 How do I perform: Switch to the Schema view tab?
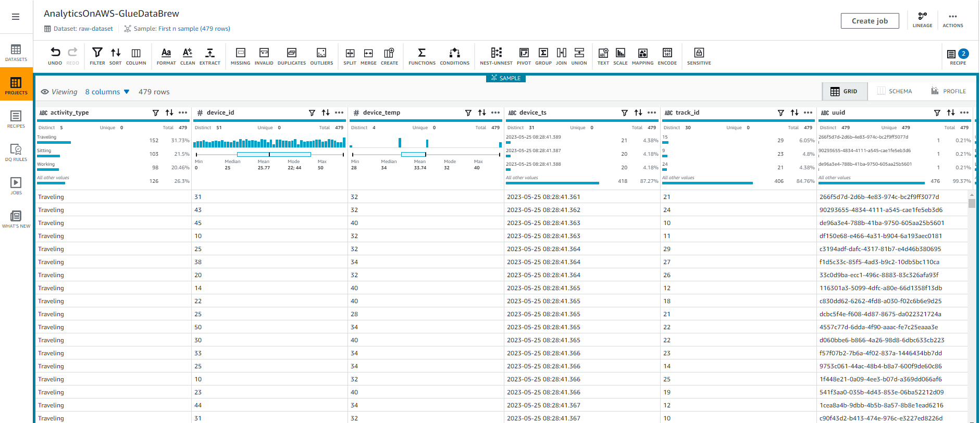(895, 91)
